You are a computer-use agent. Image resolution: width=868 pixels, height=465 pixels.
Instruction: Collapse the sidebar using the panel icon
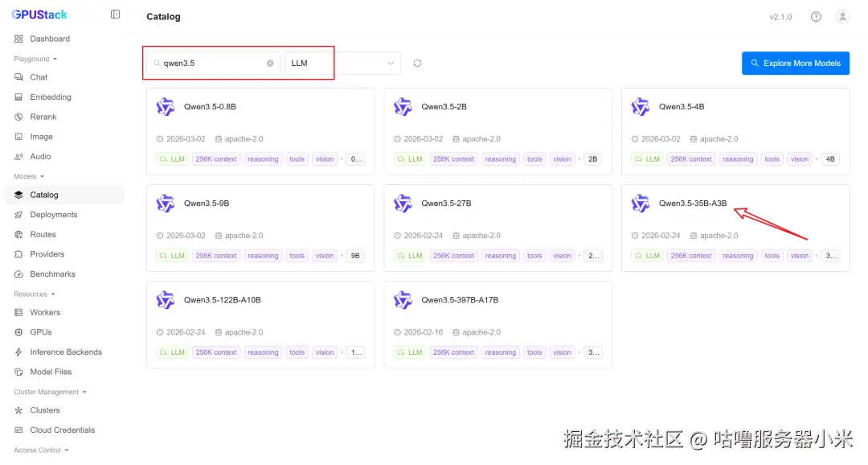pos(115,14)
